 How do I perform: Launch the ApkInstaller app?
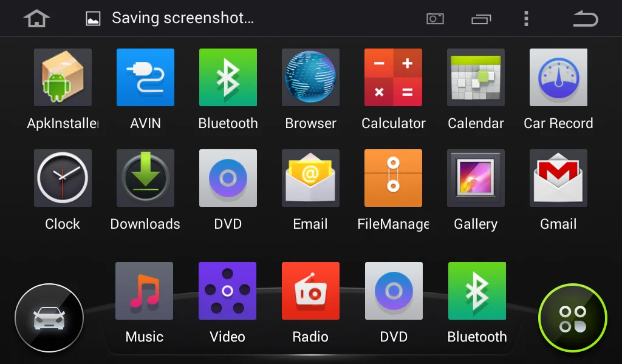click(63, 77)
